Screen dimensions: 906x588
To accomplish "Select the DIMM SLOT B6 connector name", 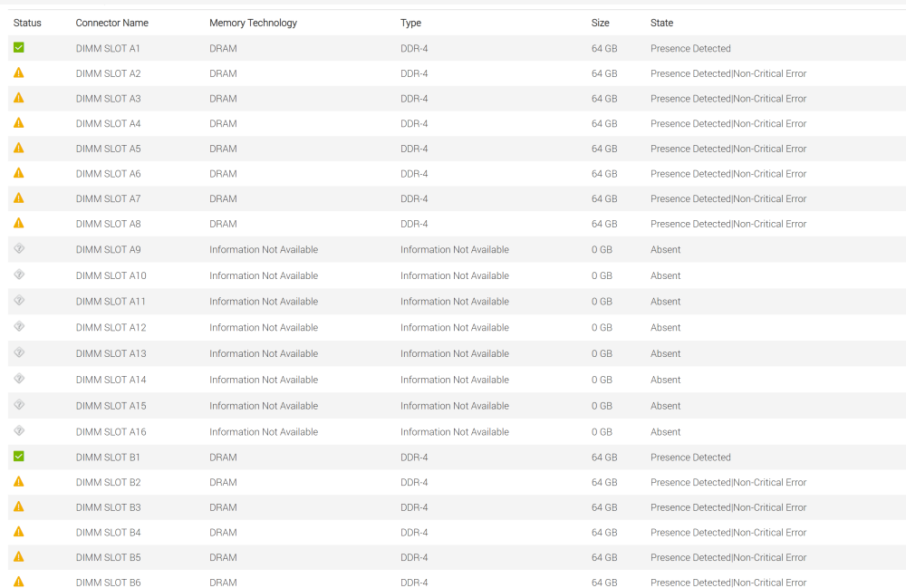I will tap(108, 583).
